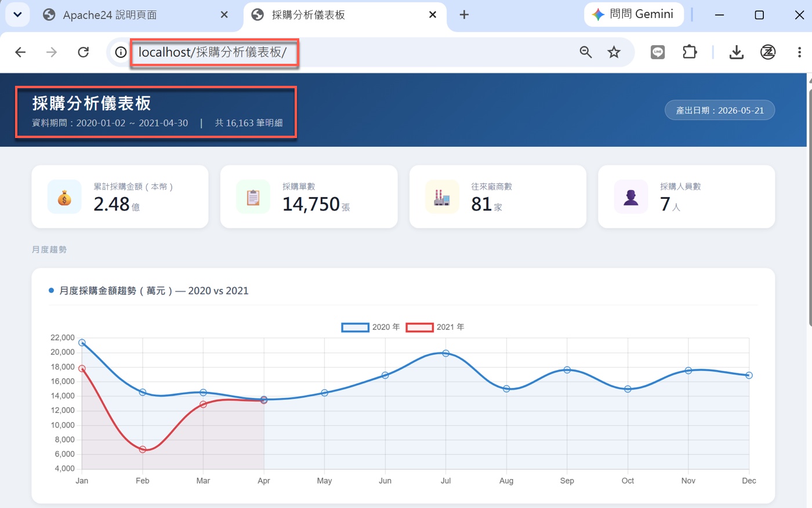Click the browser forward arrow
The height and width of the screenshot is (508, 812).
point(52,52)
